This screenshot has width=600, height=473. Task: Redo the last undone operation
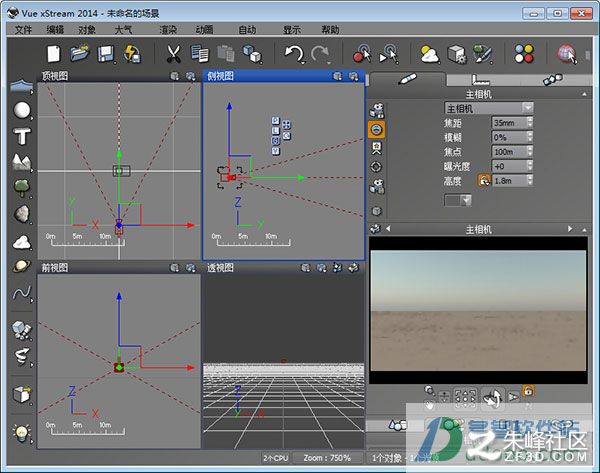tap(320, 54)
